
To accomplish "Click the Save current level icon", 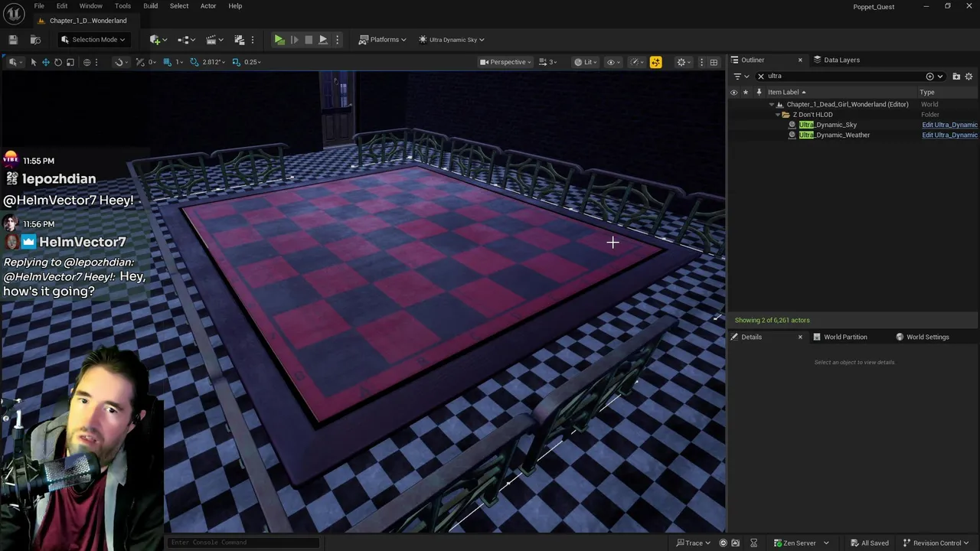I will click(x=13, y=40).
